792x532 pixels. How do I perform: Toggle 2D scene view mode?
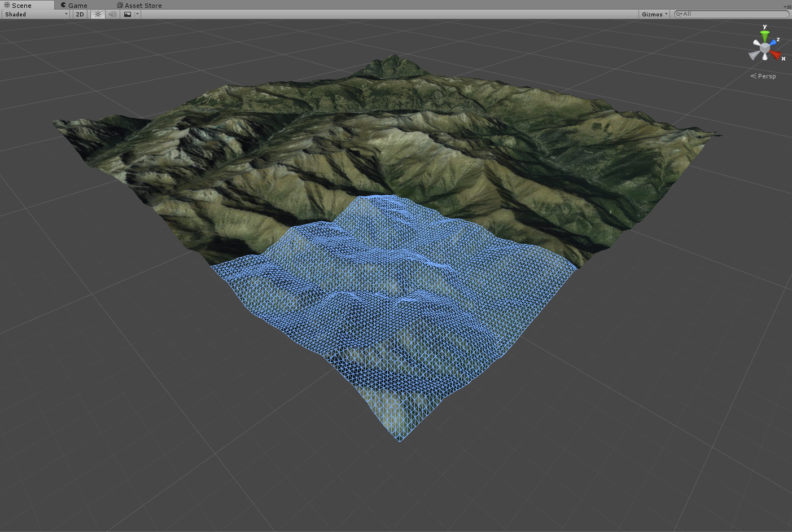(x=80, y=14)
